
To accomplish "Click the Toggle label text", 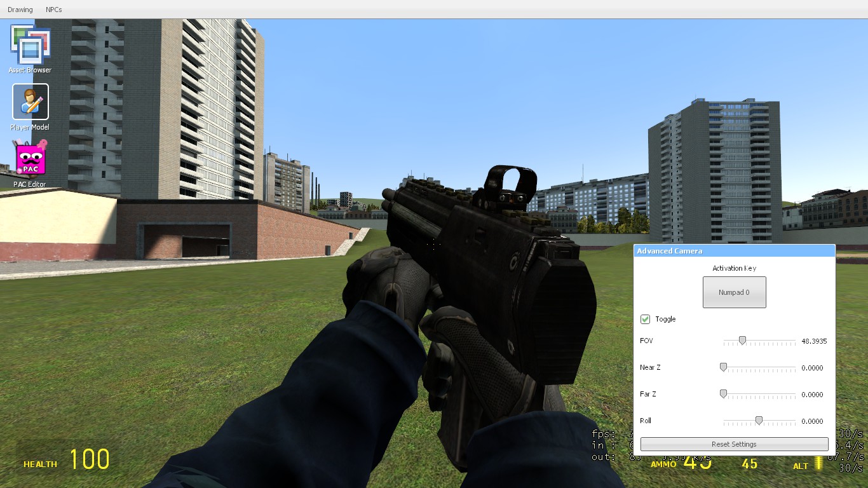I will point(665,319).
